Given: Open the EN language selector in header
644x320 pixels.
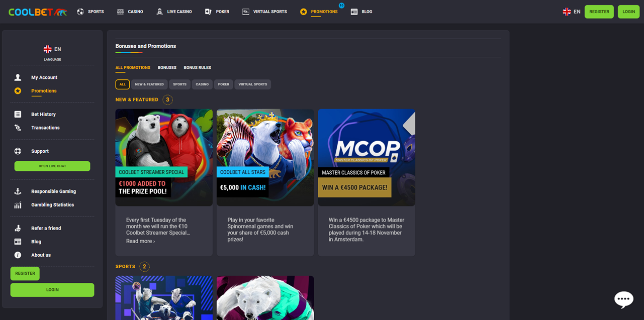Looking at the screenshot, I should point(572,12).
